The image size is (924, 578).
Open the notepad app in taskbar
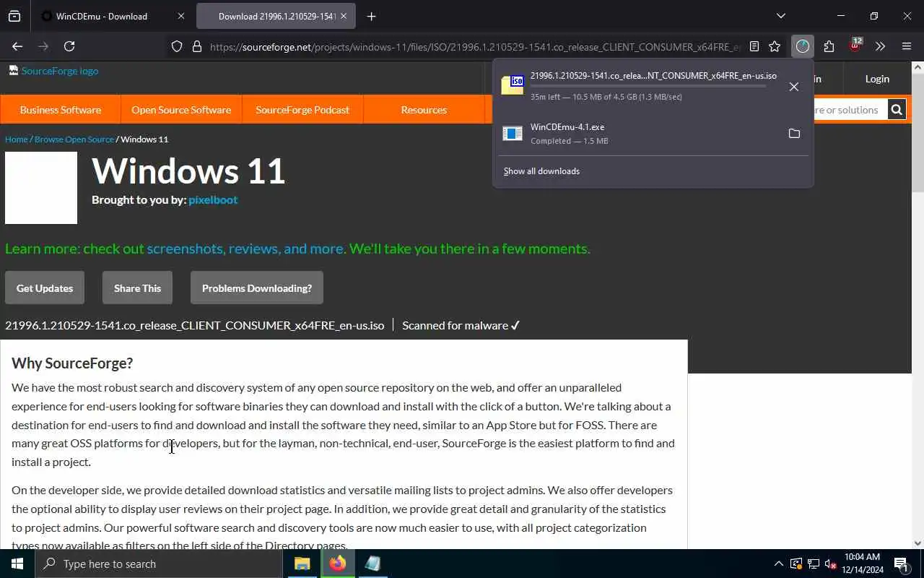[372, 564]
